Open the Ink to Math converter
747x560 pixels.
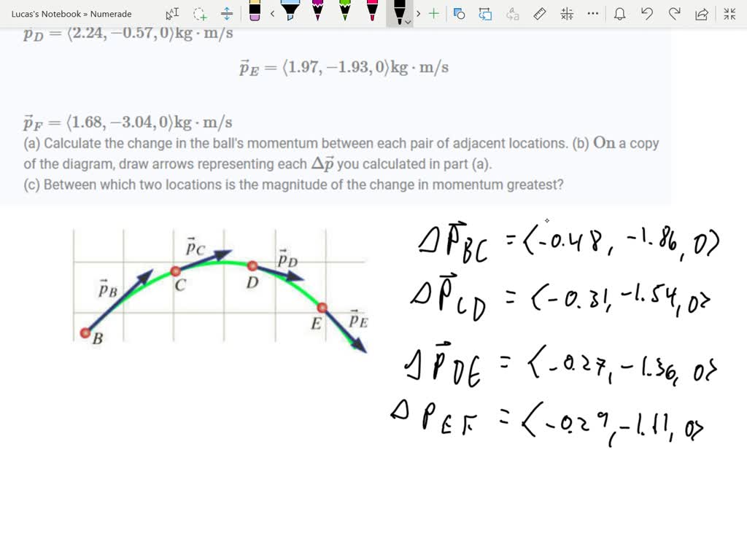coord(567,12)
